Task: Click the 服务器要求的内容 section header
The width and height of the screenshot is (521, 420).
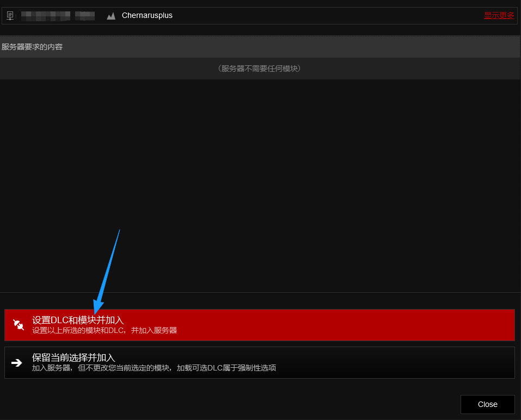Action: [x=32, y=47]
